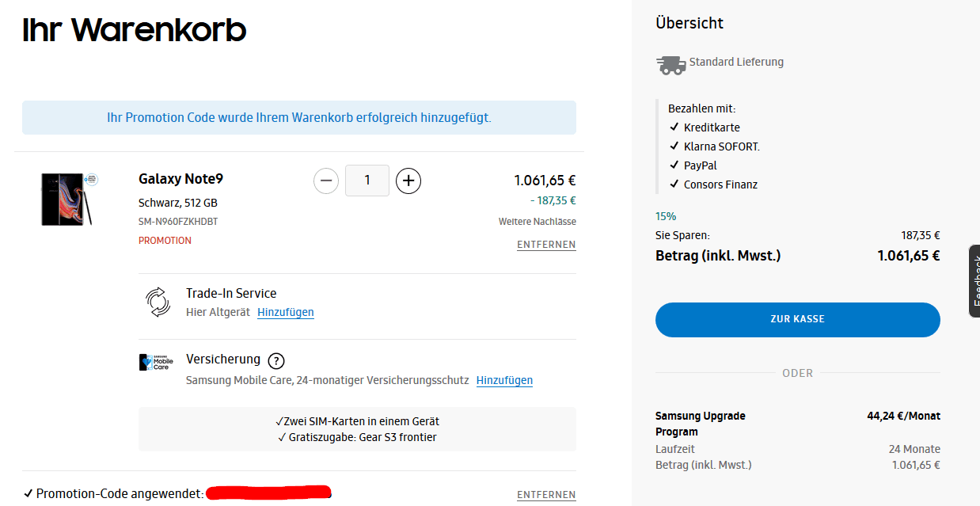980x506 pixels.
Task: Click the Ihr Warenkorb page heading
Action: point(135,30)
